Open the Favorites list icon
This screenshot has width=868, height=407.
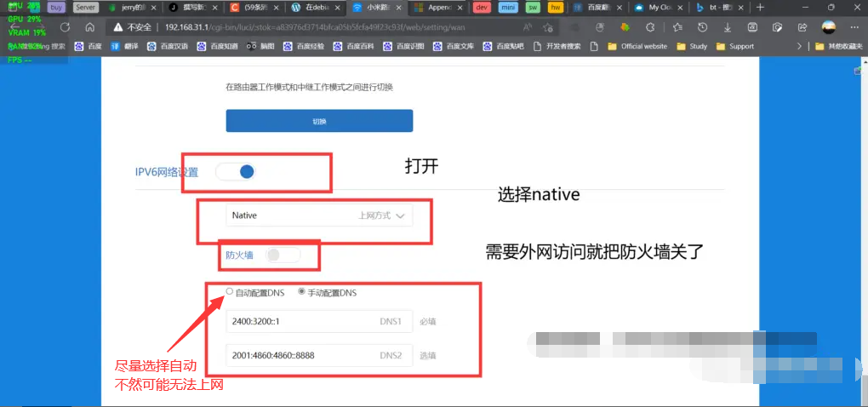click(677, 27)
